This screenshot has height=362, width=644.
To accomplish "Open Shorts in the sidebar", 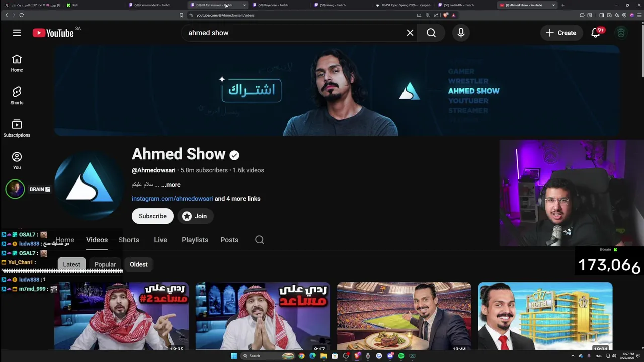I will (x=17, y=96).
